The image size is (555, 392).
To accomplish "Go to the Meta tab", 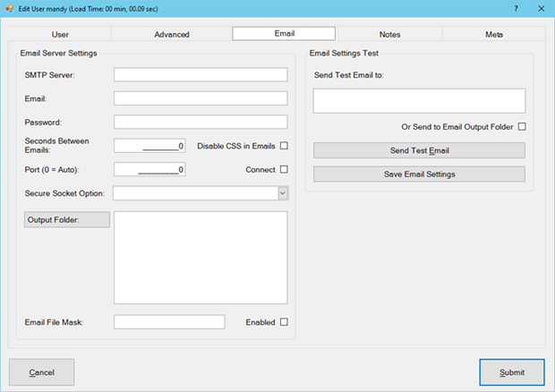I will 494,34.
